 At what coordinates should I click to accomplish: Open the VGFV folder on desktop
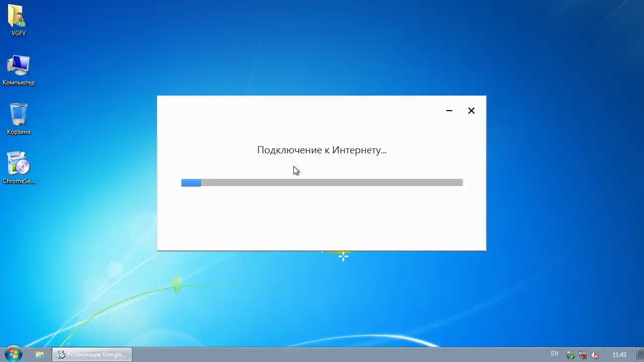(x=19, y=20)
